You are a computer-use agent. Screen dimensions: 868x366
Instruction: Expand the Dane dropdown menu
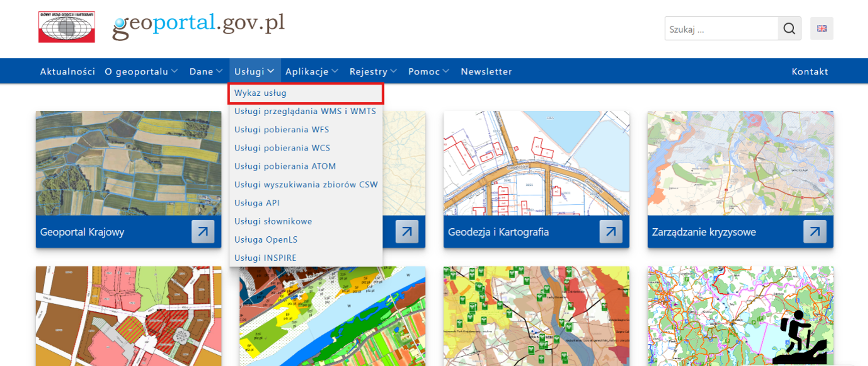tap(206, 71)
